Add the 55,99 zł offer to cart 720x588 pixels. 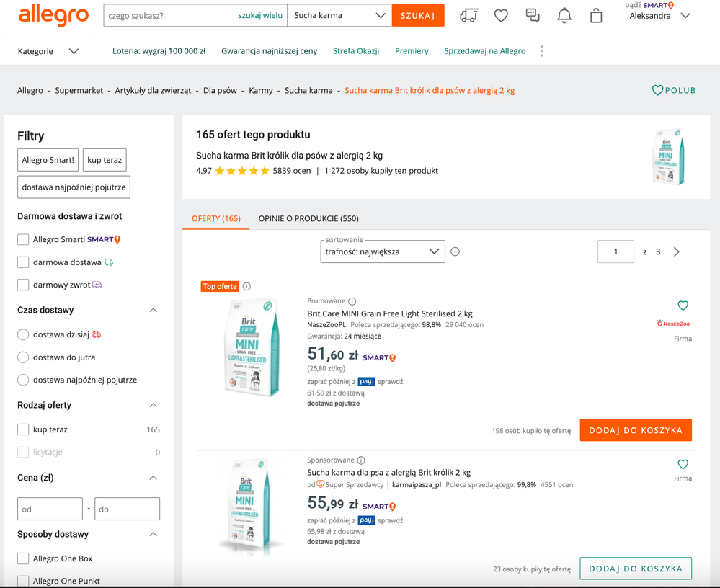click(x=636, y=569)
